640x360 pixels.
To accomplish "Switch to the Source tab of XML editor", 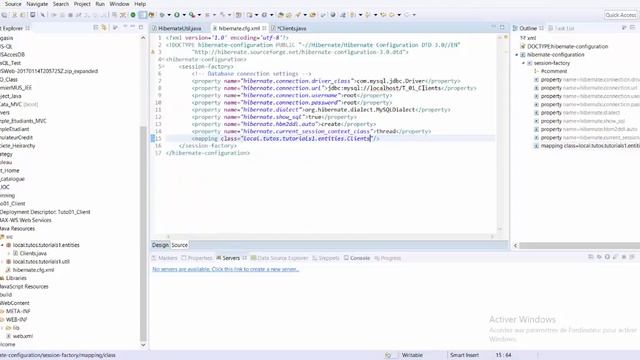I will 179,245.
